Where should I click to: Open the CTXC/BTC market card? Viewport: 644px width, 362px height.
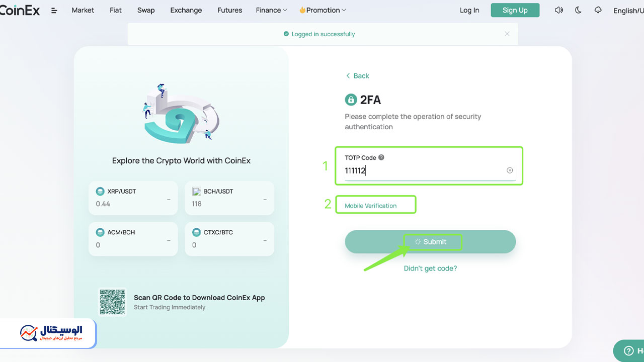229,239
